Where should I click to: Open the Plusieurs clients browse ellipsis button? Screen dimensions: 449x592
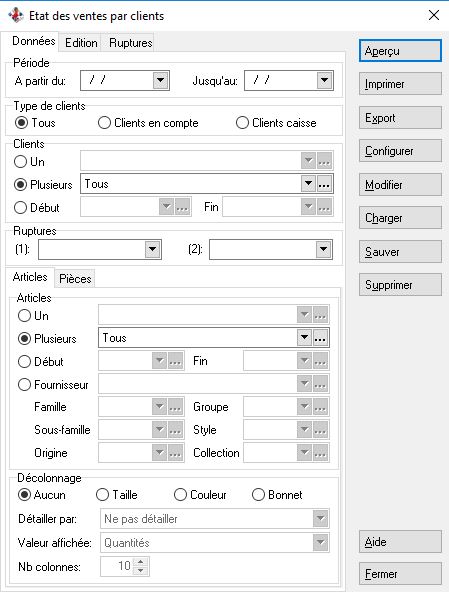[x=324, y=184]
